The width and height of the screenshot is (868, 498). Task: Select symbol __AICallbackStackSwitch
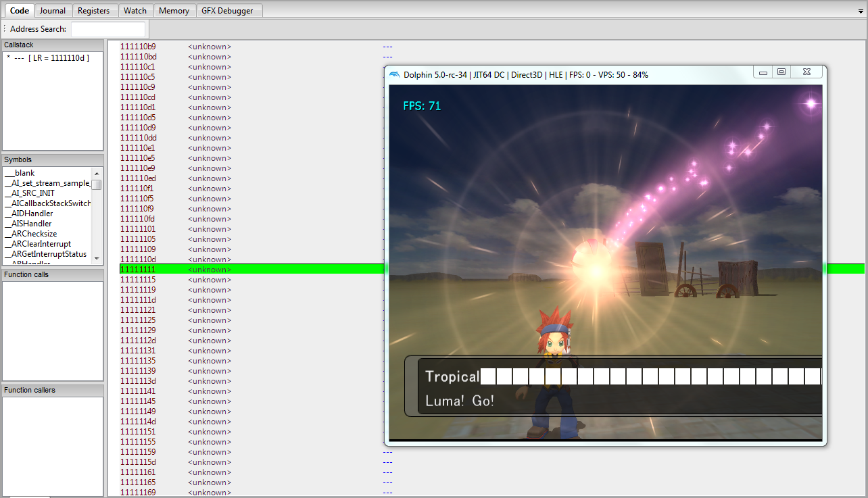tap(47, 203)
